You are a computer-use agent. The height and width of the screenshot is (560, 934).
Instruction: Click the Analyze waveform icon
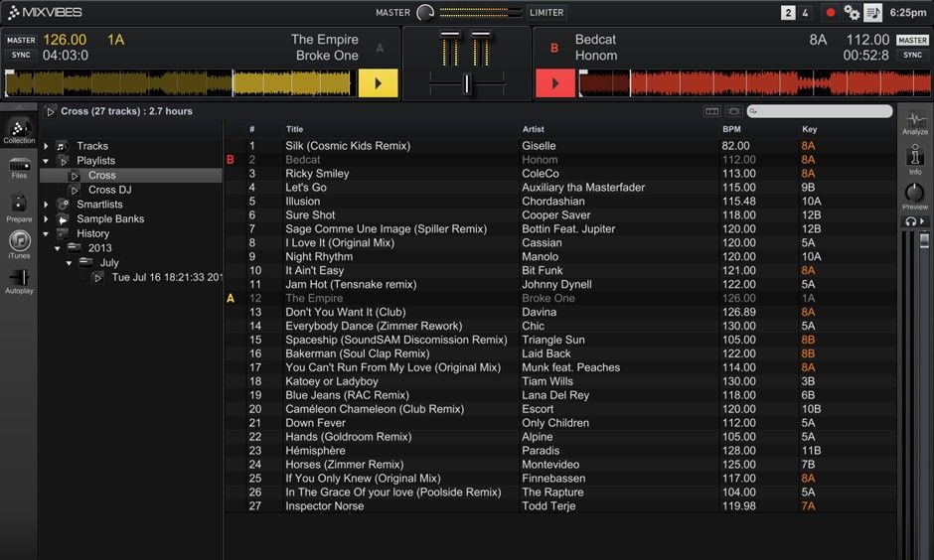(x=915, y=121)
